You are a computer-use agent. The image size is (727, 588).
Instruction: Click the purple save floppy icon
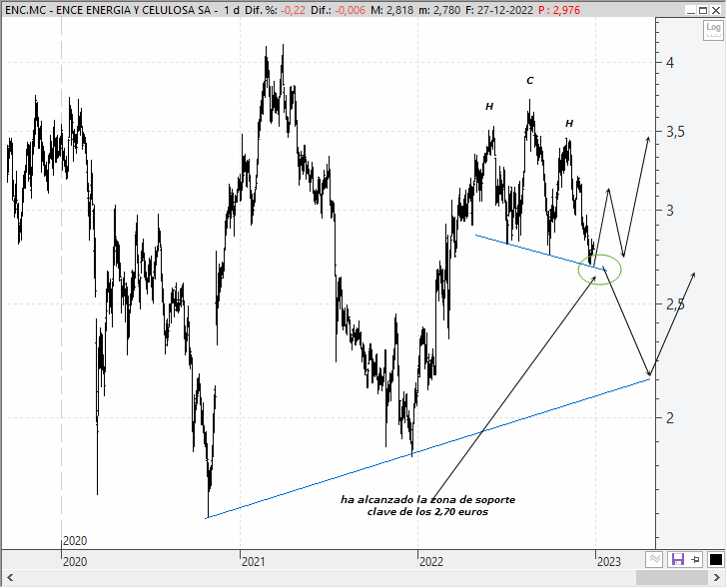(678, 559)
